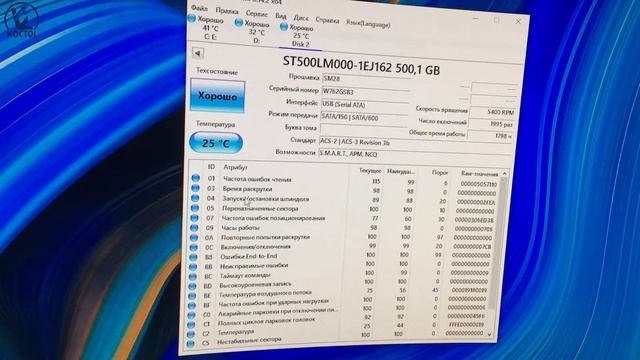The width and height of the screenshot is (640, 360).
Task: Select the Частота ошибок чтения row
Action: pyautogui.click(x=344, y=181)
